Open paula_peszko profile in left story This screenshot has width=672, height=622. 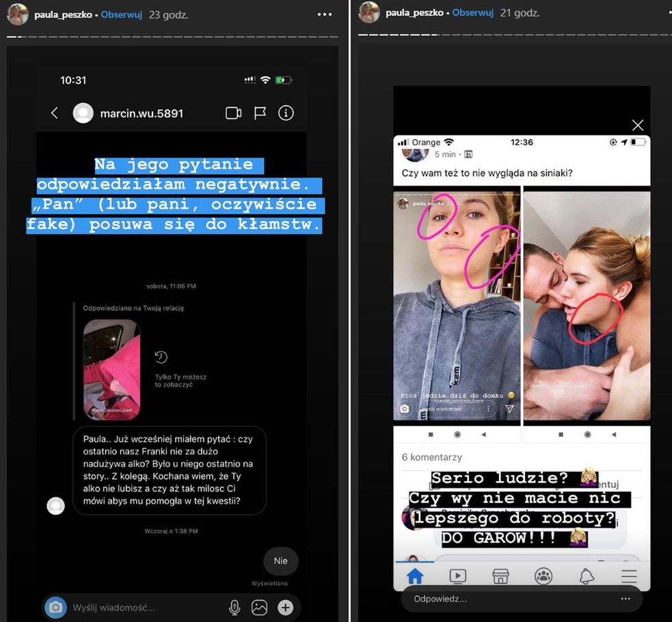click(63, 14)
